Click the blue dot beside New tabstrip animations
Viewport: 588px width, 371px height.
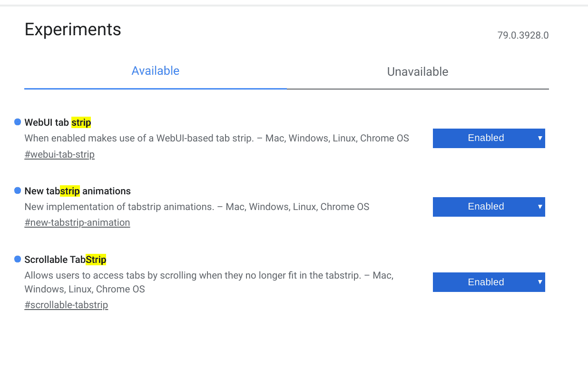pyautogui.click(x=17, y=191)
